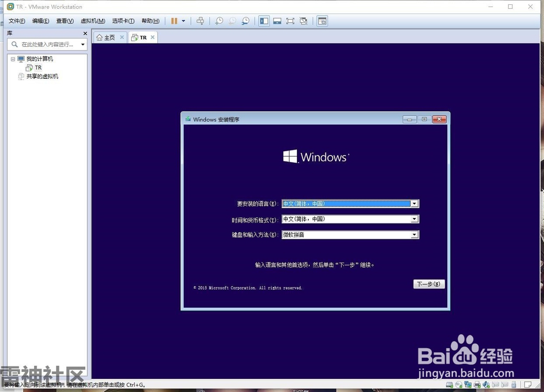Maximize the VMware Workstation window
Image resolution: width=544 pixels, height=392 pixels.
click(510, 7)
